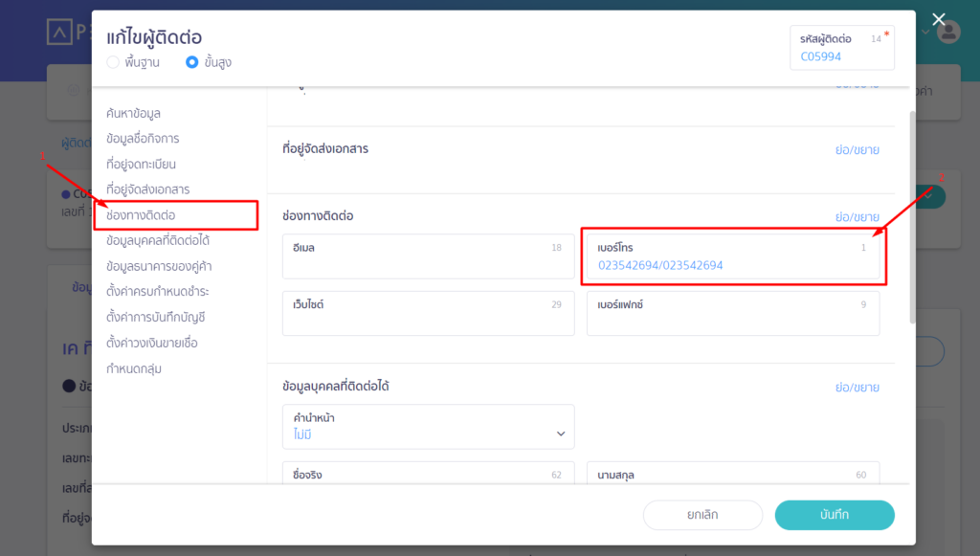Viewport: 980px width, 556px height.
Task: Open the คำนำหน้า prefix dropdown
Action: pyautogui.click(x=429, y=427)
